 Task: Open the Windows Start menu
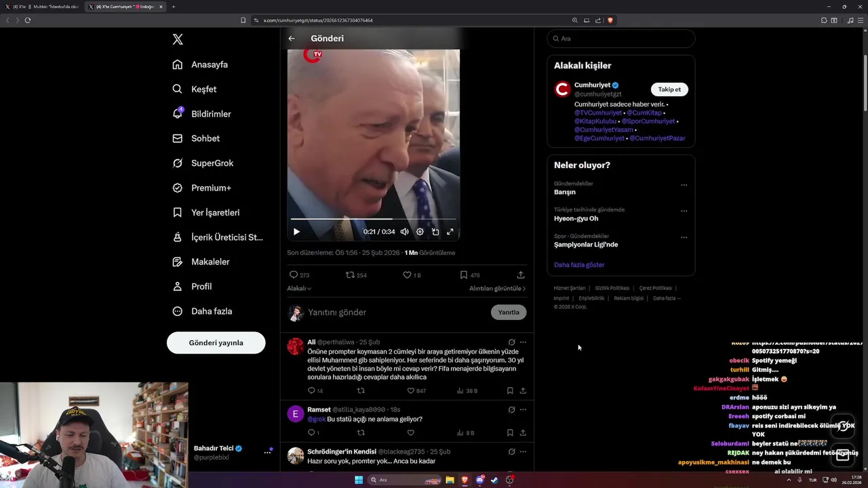point(359,480)
